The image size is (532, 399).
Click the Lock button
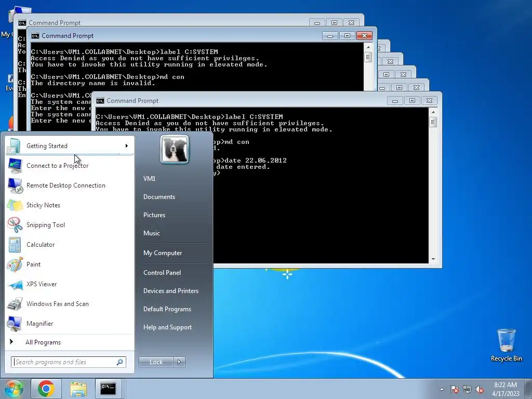click(x=156, y=362)
